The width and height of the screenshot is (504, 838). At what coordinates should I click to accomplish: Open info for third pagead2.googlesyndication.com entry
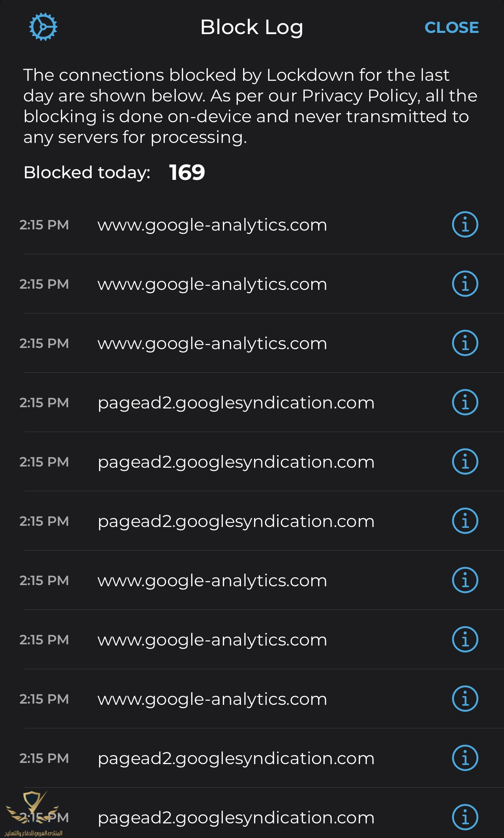465,521
